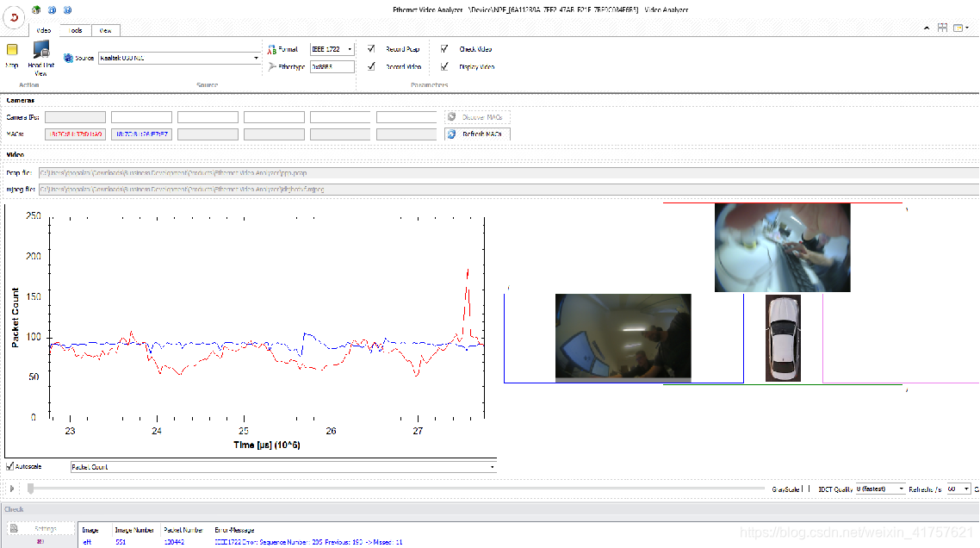Viewport: 980px width, 548px height.
Task: Toggle the Check Video checkbox
Action: click(x=444, y=49)
